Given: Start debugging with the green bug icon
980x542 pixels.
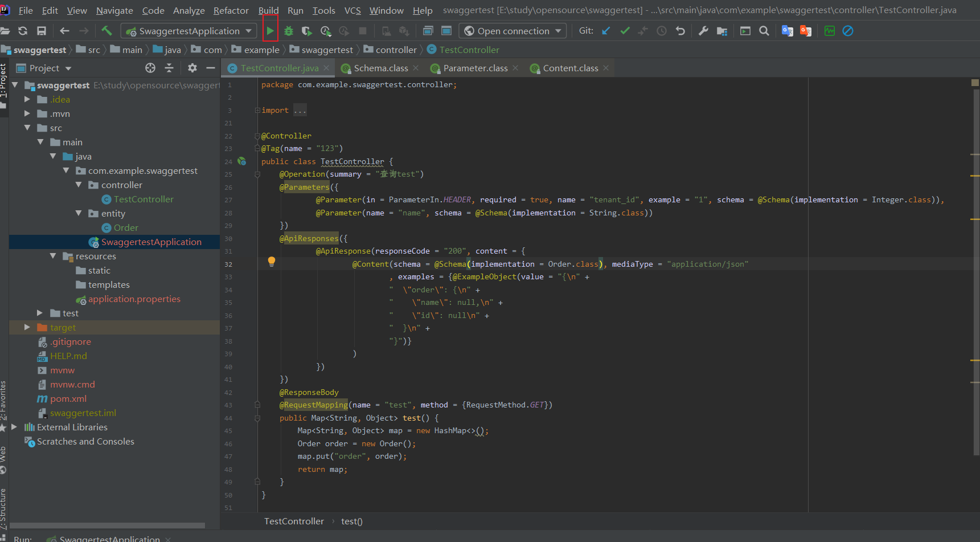Looking at the screenshot, I should pyautogui.click(x=289, y=31).
